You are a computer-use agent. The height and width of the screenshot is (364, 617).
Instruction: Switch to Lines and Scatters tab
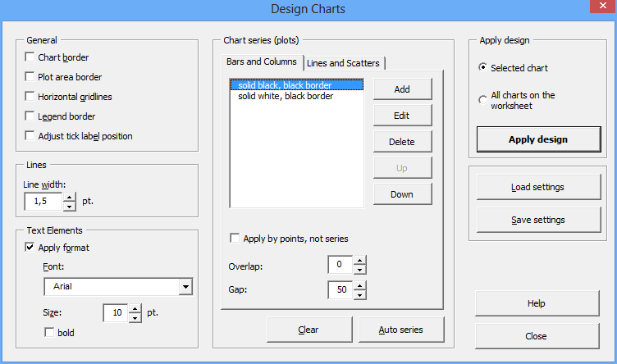(343, 63)
